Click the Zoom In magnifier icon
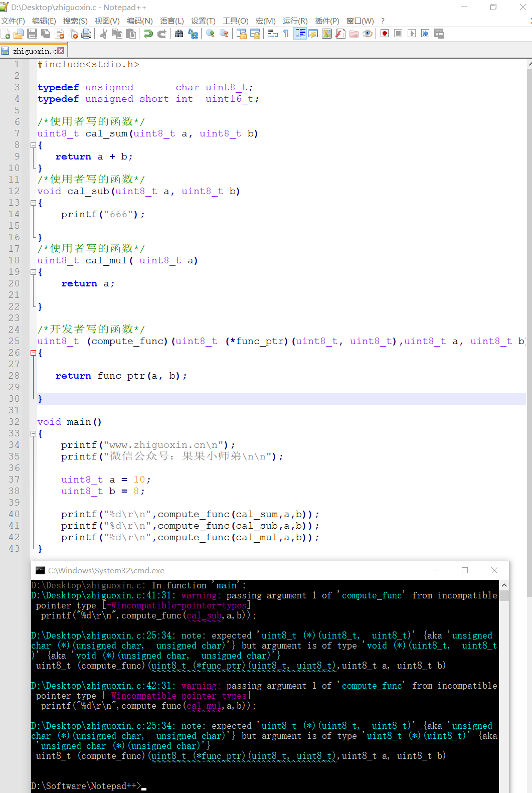The width and height of the screenshot is (532, 793). [210, 34]
